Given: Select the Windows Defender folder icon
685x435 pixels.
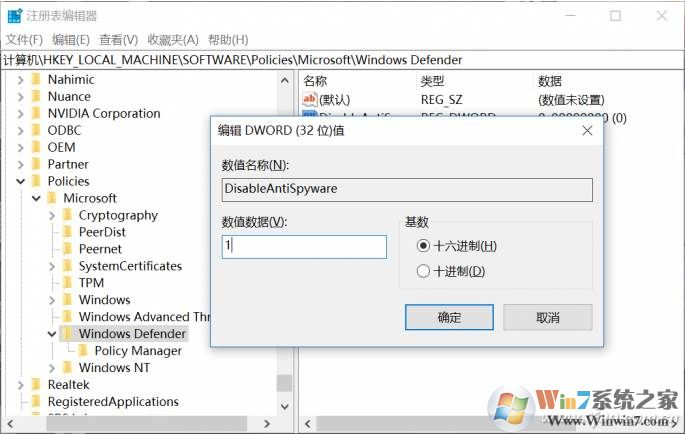Looking at the screenshot, I should (68, 334).
